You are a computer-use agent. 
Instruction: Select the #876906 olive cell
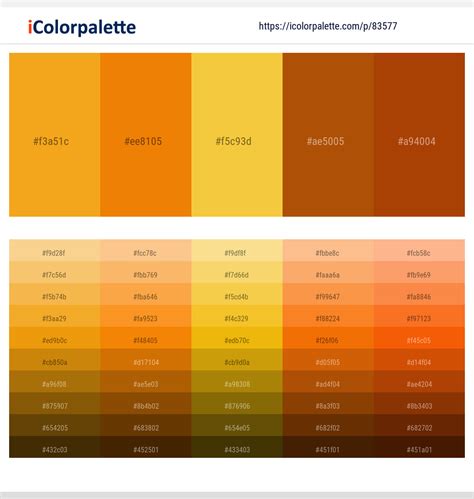pyautogui.click(x=237, y=403)
